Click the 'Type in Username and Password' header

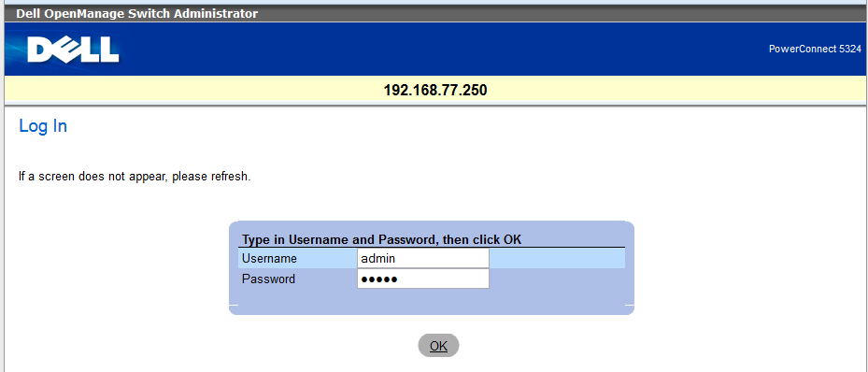(382, 239)
